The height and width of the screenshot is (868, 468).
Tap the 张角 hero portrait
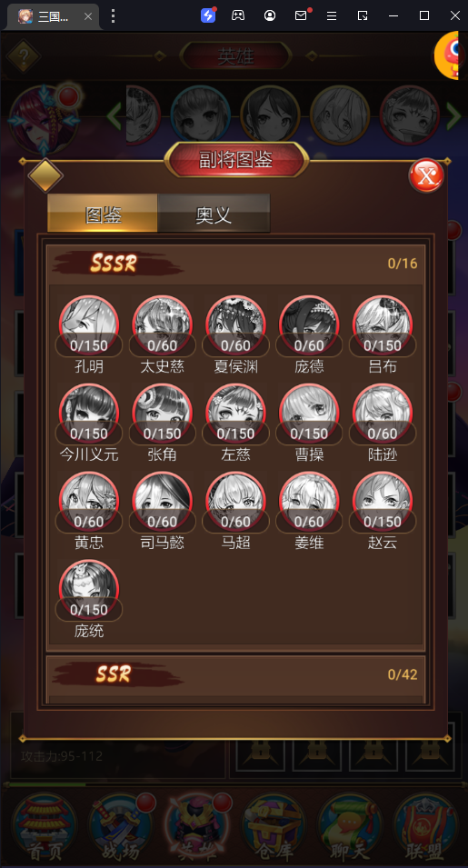(163, 414)
